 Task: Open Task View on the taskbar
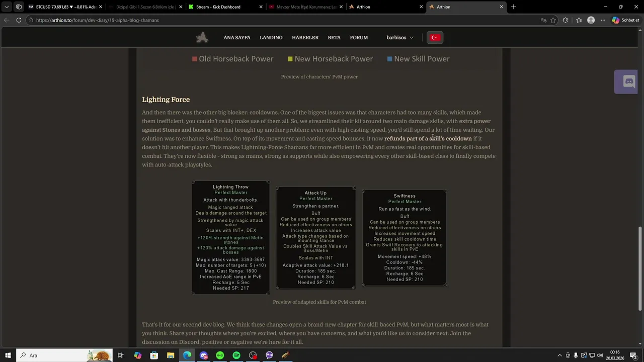click(121, 355)
